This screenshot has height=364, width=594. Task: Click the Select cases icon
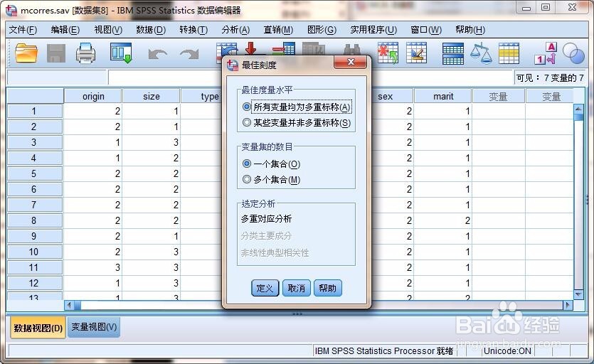(509, 53)
